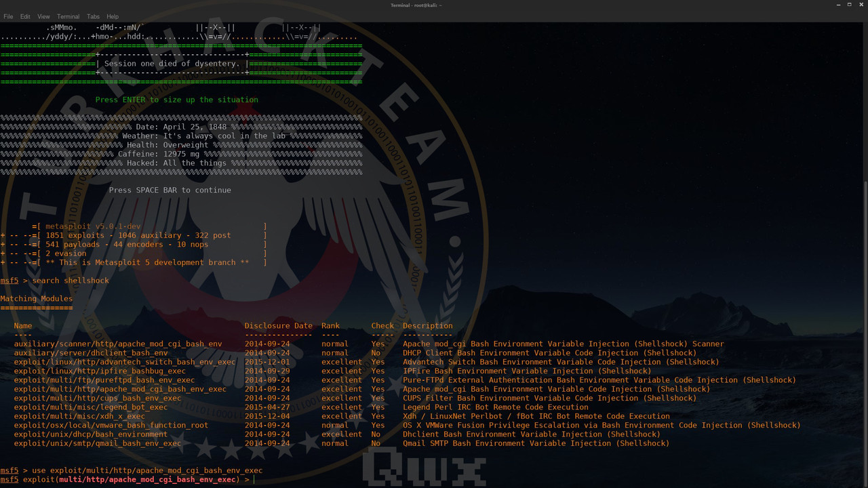Select 'exploit/multi/ftp/pureftpd_bash_env_exec' module name
The height and width of the screenshot is (488, 868).
(x=104, y=380)
